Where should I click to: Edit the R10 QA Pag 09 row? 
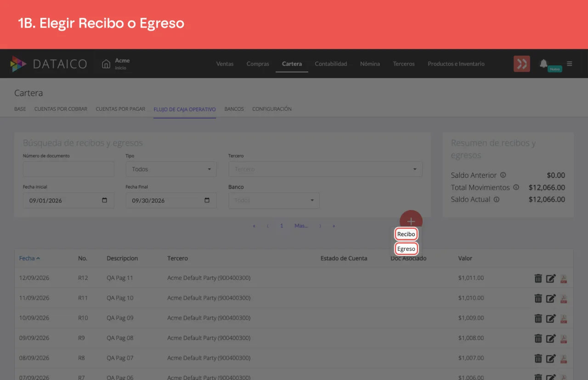[551, 318]
